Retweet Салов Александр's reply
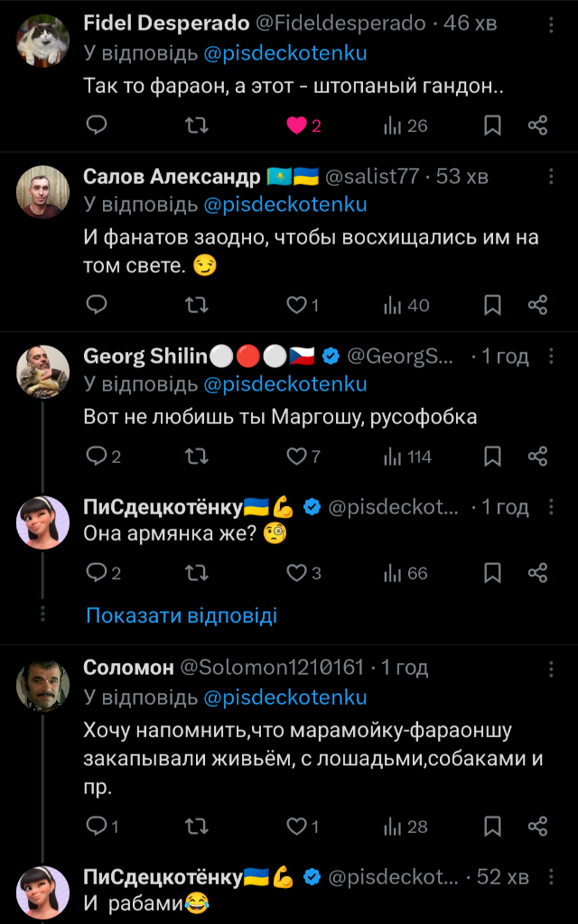 [195, 305]
